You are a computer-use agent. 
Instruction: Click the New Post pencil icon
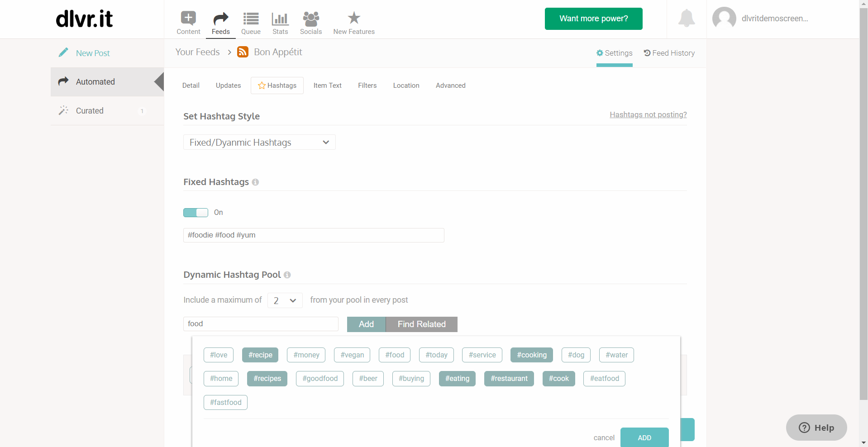(63, 52)
